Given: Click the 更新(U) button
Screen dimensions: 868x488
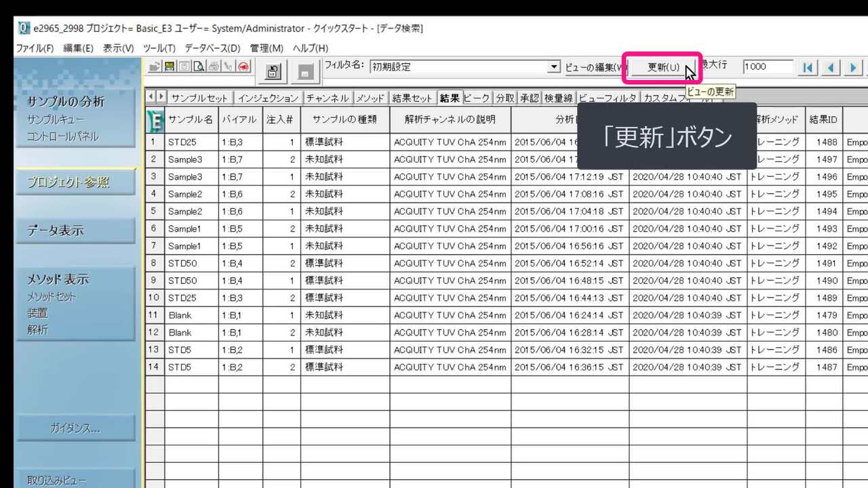Looking at the screenshot, I should (x=663, y=68).
